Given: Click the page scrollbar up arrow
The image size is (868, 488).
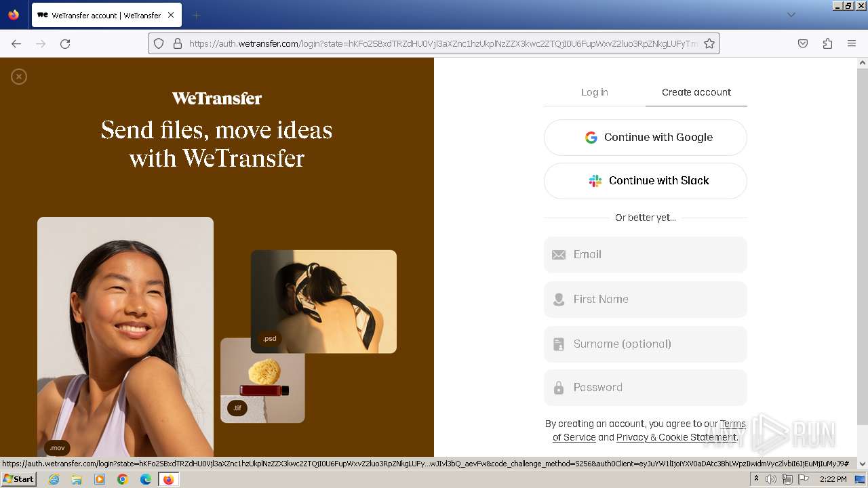Looking at the screenshot, I should tap(863, 62).
